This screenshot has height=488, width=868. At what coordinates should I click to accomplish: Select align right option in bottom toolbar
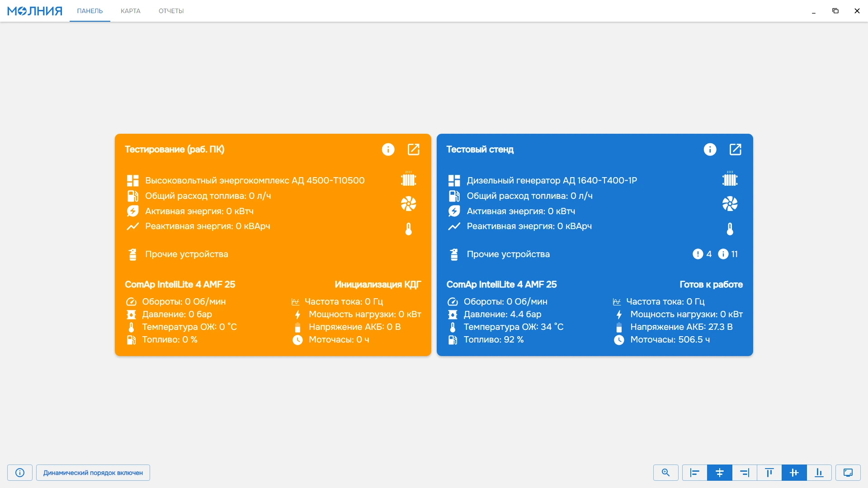(x=745, y=473)
